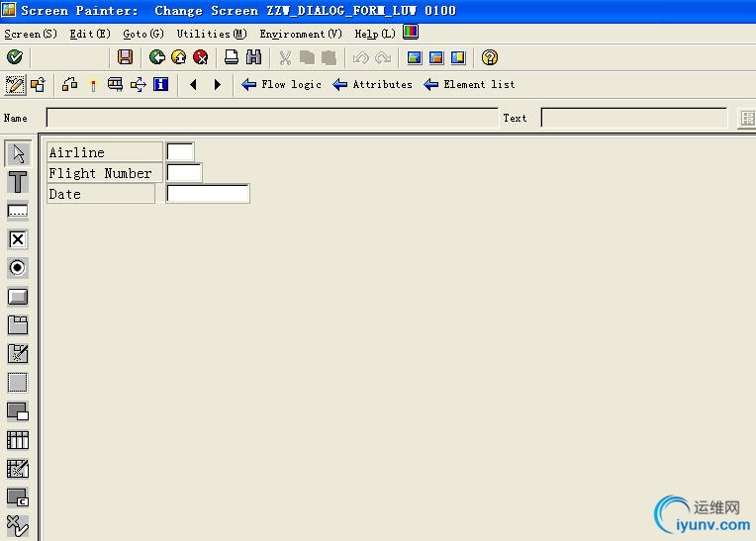Open the Element list button

click(x=469, y=85)
